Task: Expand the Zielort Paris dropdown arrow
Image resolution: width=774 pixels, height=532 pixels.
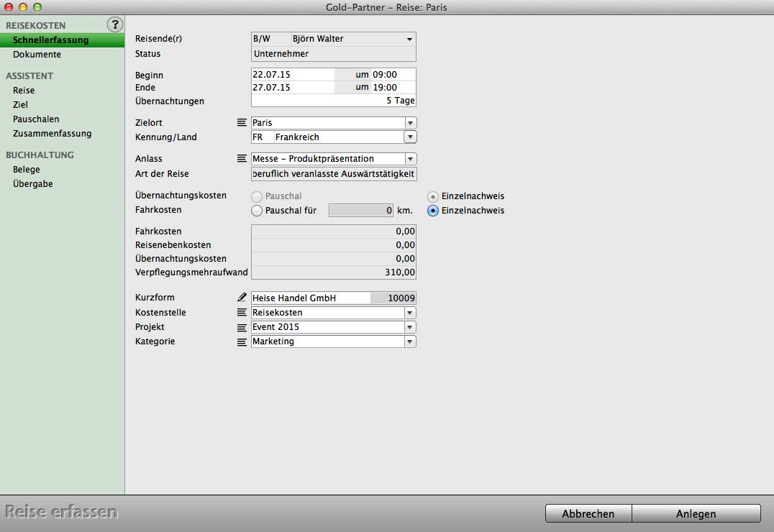Action: tap(409, 123)
